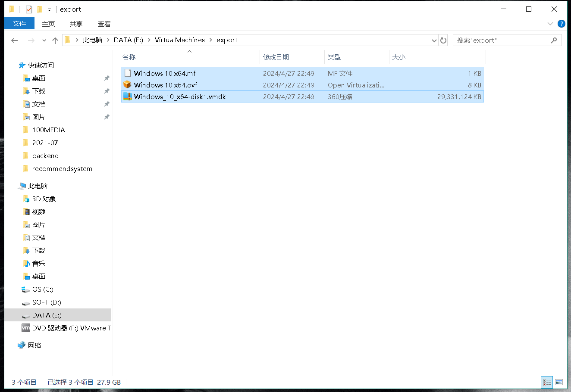Sort by the 名称 column header
The height and width of the screenshot is (392, 571).
(x=129, y=57)
